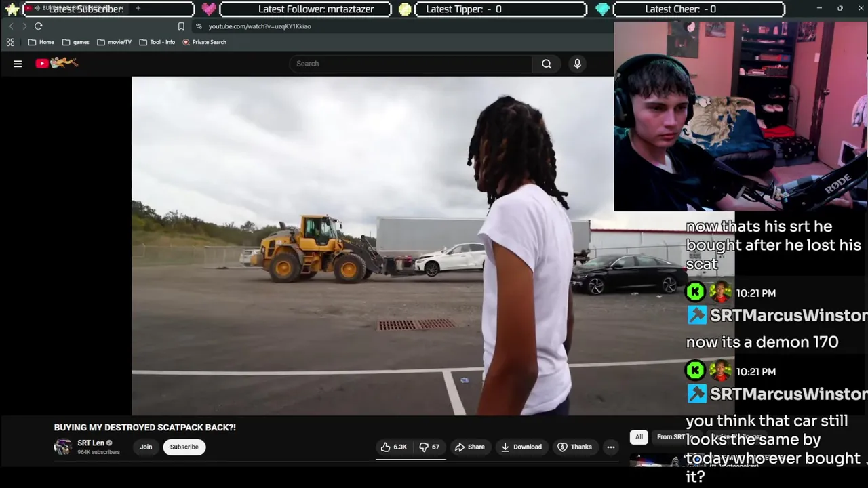Click the youtube.com address bar URL
The width and height of the screenshot is (868, 488).
[x=260, y=26]
